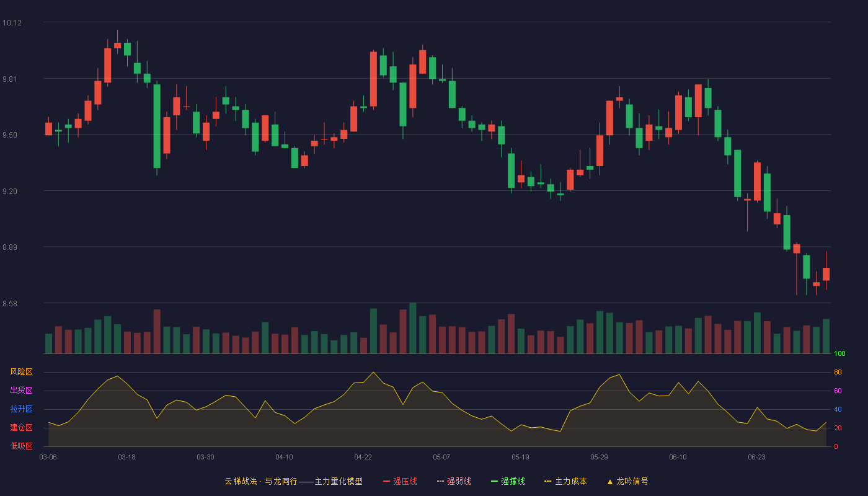Click the 出货区 zone label
Image resolution: width=868 pixels, height=496 pixels.
[21, 391]
